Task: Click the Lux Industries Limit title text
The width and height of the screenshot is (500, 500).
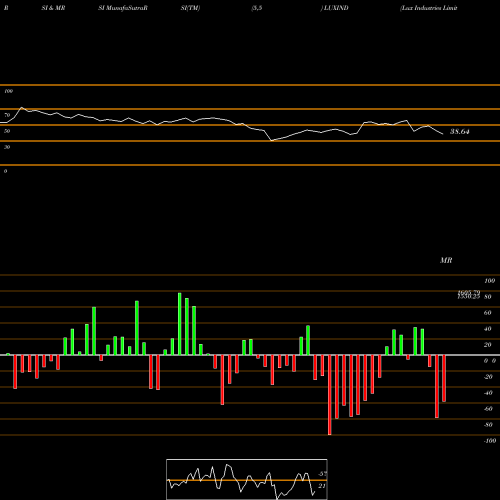Action: (x=429, y=8)
